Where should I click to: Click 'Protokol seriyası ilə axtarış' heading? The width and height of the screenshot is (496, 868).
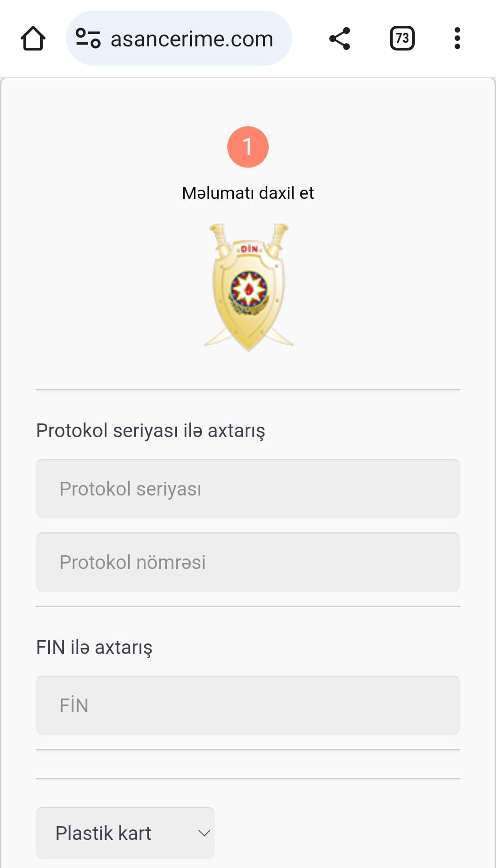point(151,431)
